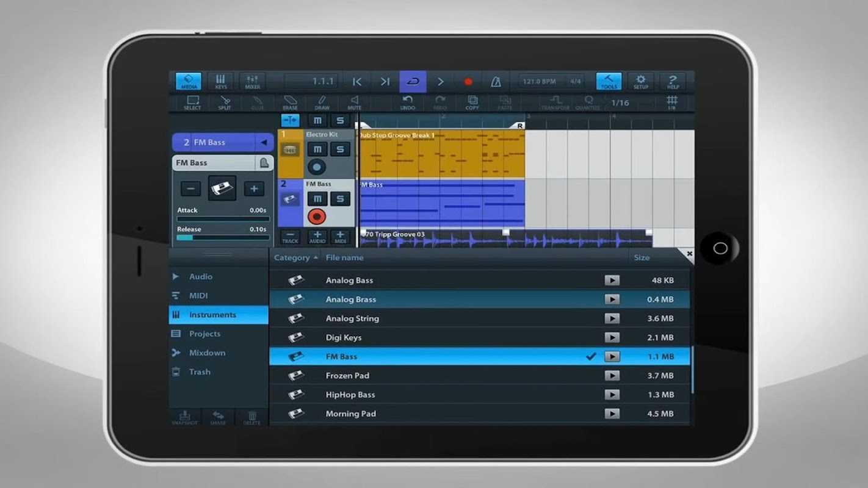Image resolution: width=868 pixels, height=488 pixels.
Task: Preview the Frozen Pad instrument
Action: (x=612, y=376)
